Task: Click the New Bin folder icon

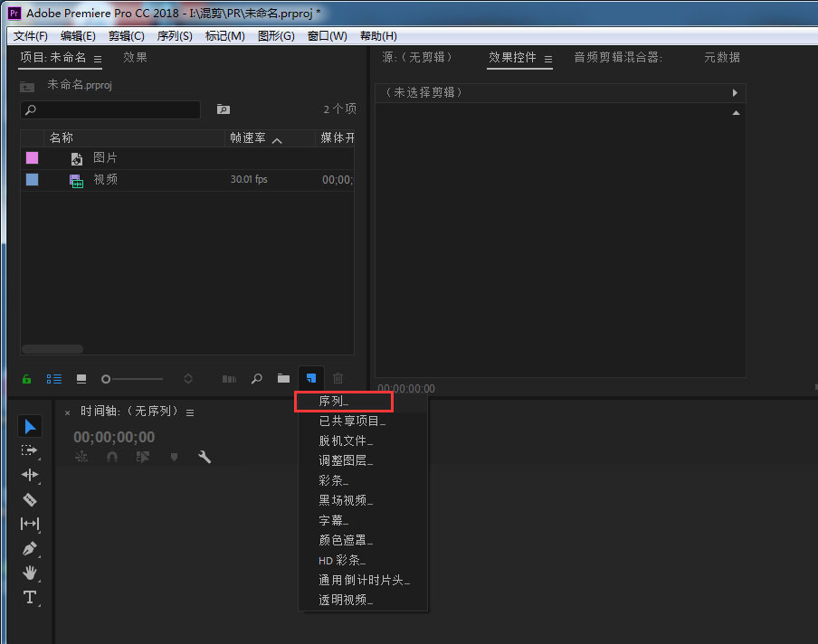Action: 283,378
